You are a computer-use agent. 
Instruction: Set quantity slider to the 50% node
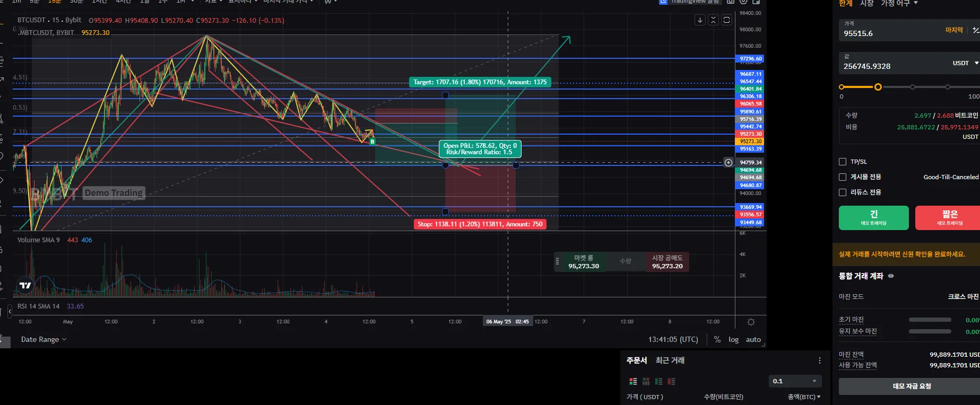(913, 87)
